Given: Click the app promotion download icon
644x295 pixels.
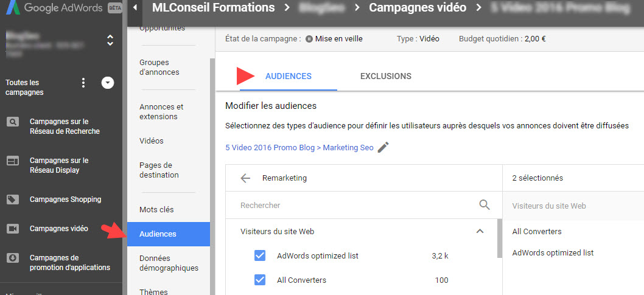Looking at the screenshot, I should click(13, 258).
